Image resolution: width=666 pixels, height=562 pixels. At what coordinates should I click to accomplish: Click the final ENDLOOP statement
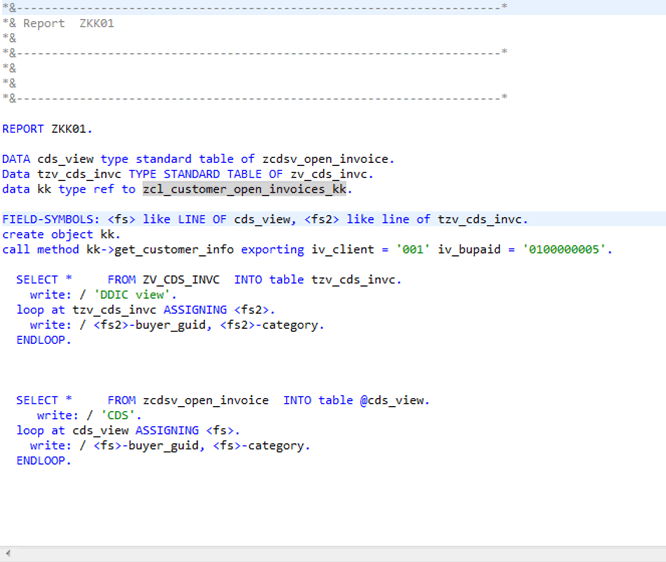point(43,460)
